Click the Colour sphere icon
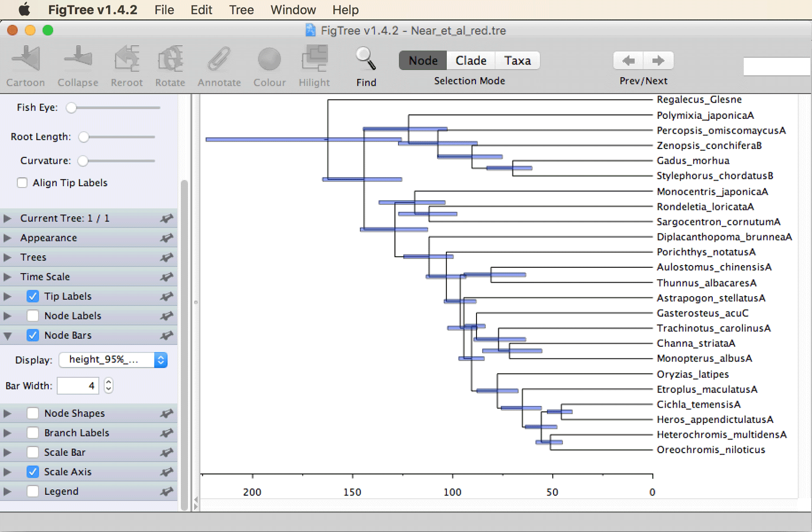The image size is (812, 532). point(269,59)
